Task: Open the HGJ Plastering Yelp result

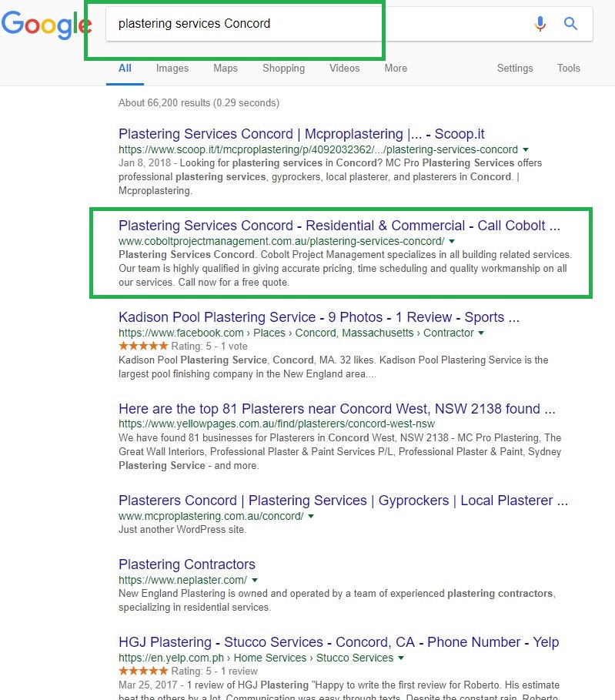Action: tap(339, 642)
